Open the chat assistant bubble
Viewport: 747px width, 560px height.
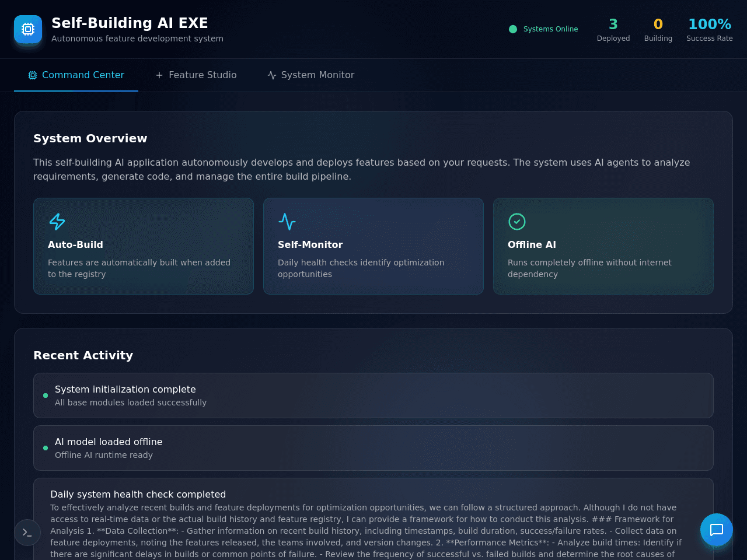[717, 530]
